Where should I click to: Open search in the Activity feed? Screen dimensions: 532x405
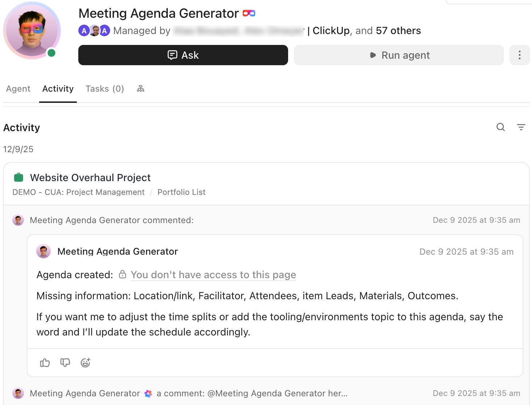tap(500, 128)
